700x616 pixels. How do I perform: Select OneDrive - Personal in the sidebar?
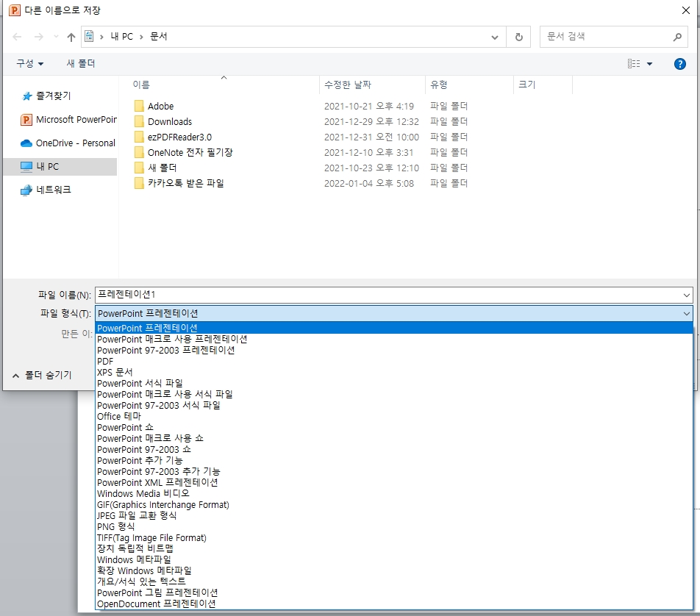[x=68, y=143]
